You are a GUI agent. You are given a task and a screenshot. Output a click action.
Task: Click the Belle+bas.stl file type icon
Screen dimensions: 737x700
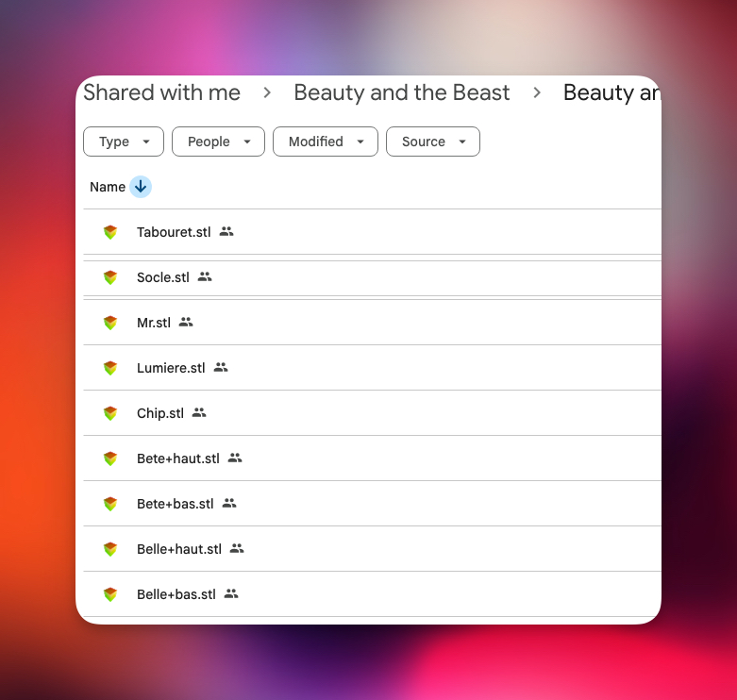click(x=110, y=594)
